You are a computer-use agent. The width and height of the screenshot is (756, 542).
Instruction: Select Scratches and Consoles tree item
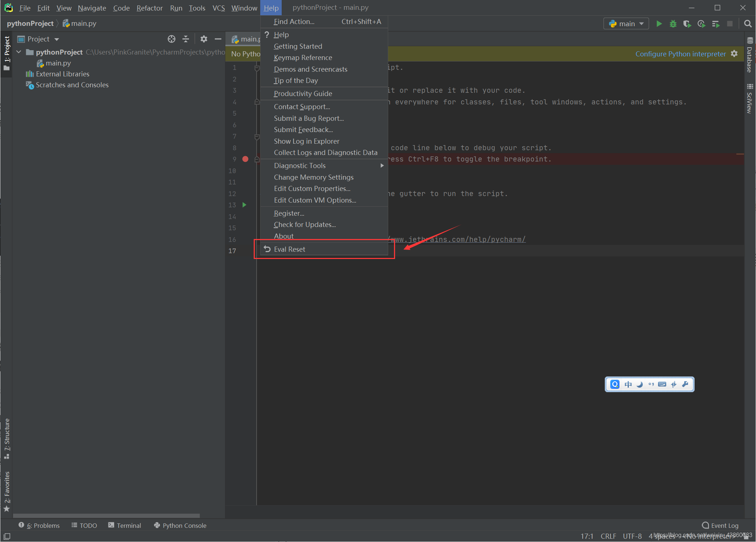point(67,85)
